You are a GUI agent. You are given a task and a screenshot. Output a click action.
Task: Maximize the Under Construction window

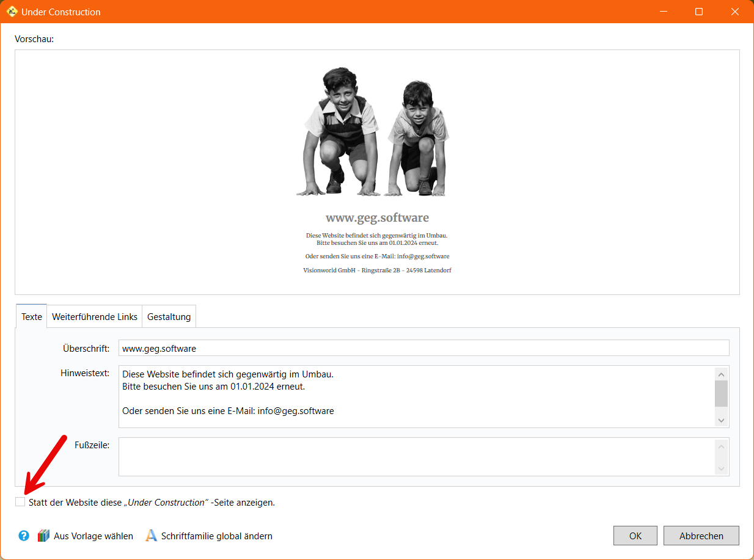tap(699, 12)
